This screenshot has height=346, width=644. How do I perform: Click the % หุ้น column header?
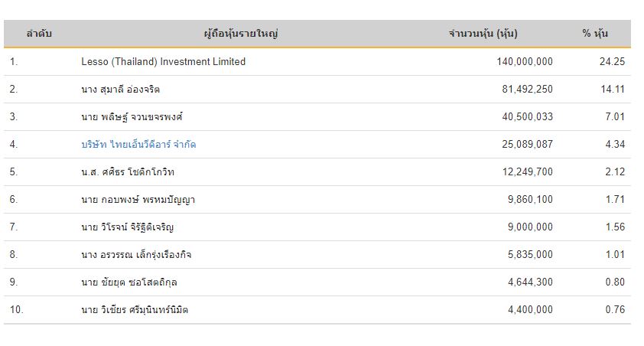[x=595, y=33]
